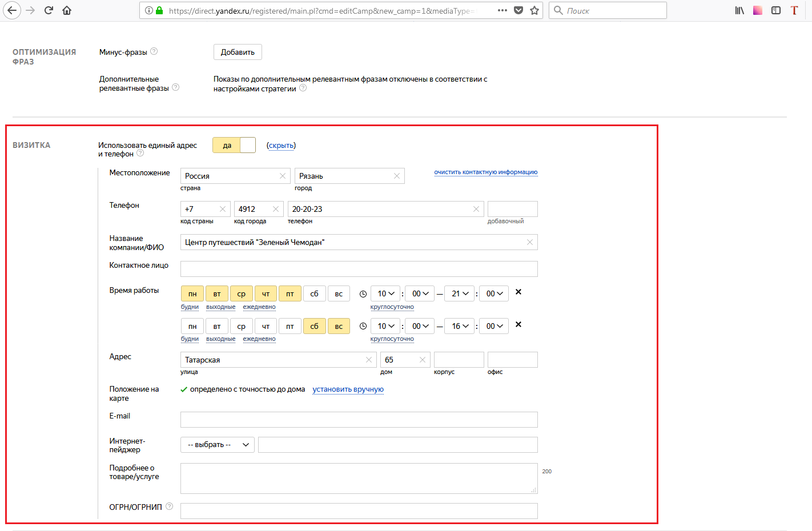Image resolution: width=812 pixels, height=531 pixels.
Task: Click Добавить button for minus-phrases
Action: pos(238,52)
